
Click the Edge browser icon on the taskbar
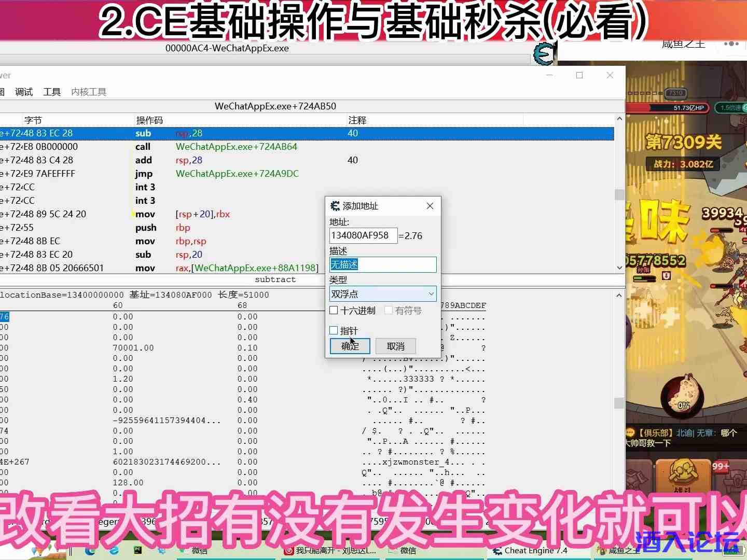90,550
